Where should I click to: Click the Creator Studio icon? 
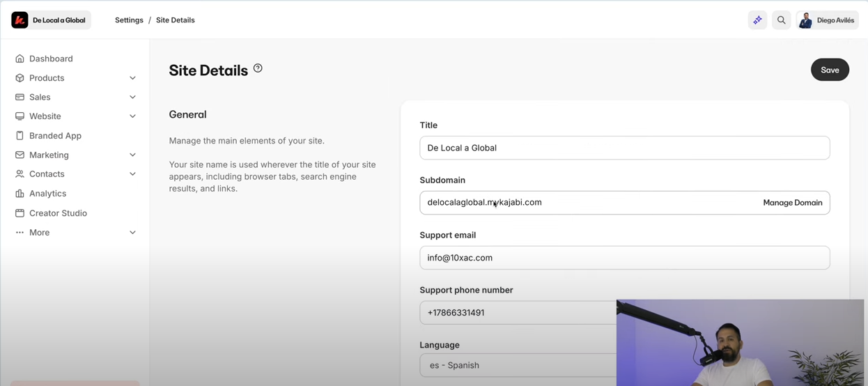click(20, 213)
